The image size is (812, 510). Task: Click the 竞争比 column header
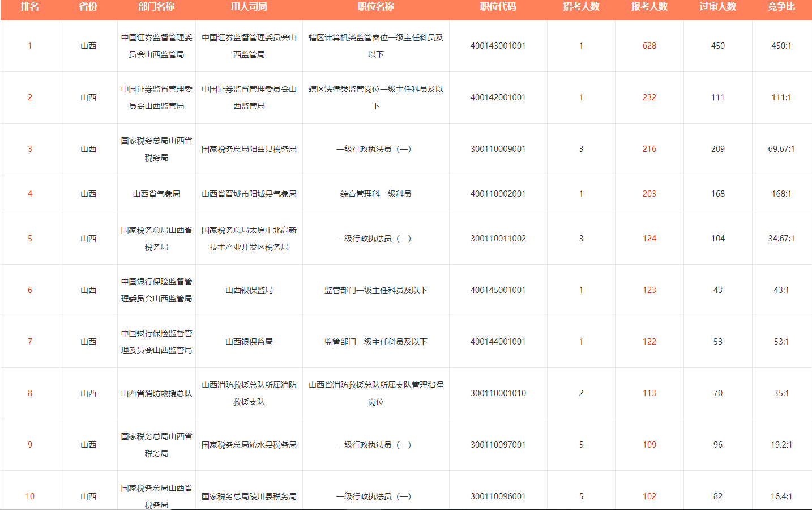(781, 7)
